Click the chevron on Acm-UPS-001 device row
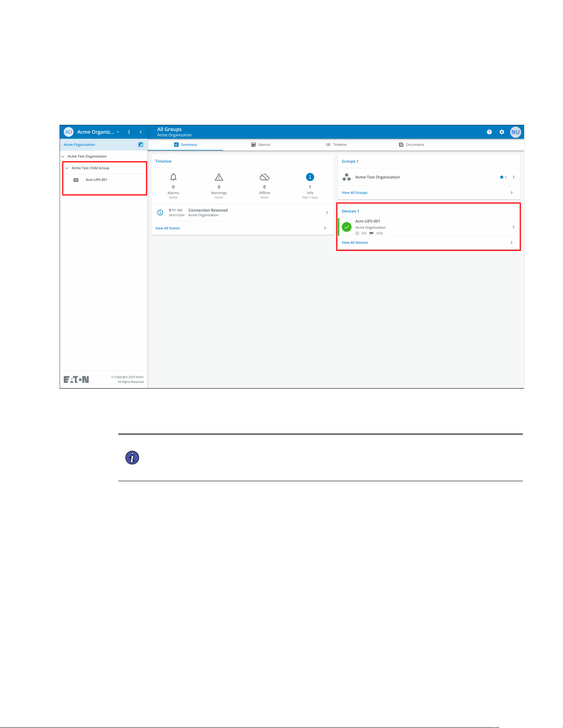This screenshot has width=563, height=728. (x=513, y=227)
